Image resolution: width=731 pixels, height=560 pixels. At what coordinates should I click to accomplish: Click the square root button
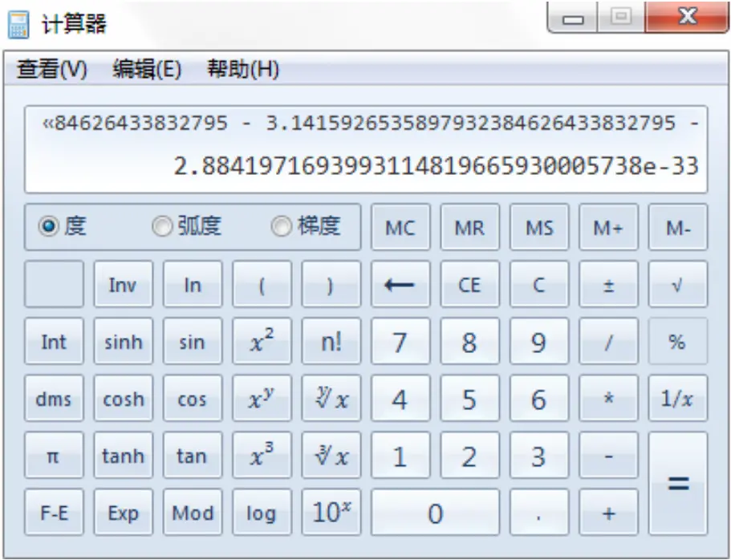677,285
